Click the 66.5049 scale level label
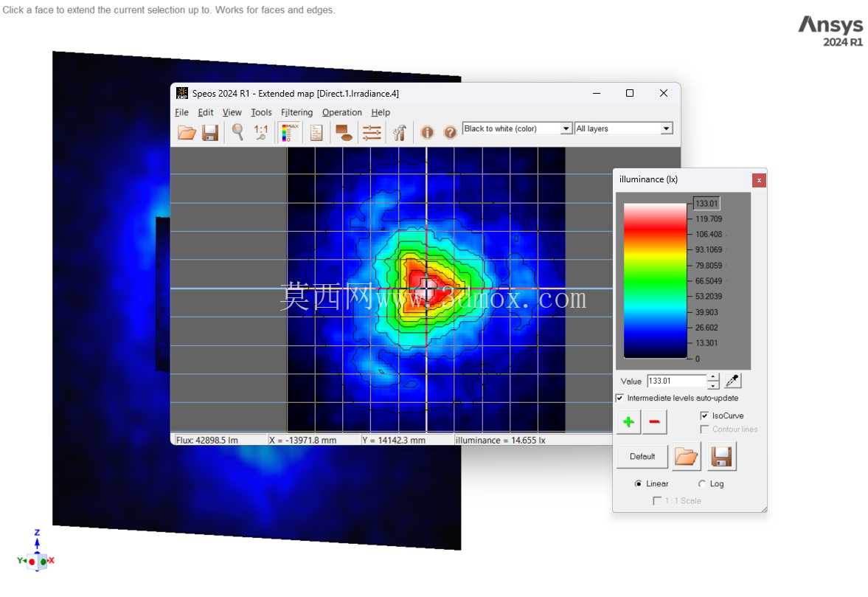 click(709, 280)
